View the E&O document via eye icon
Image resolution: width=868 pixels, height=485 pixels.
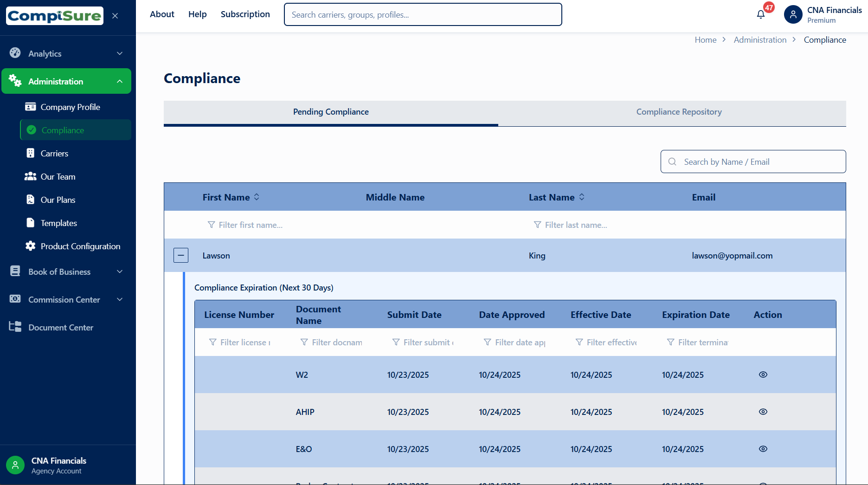pyautogui.click(x=763, y=449)
